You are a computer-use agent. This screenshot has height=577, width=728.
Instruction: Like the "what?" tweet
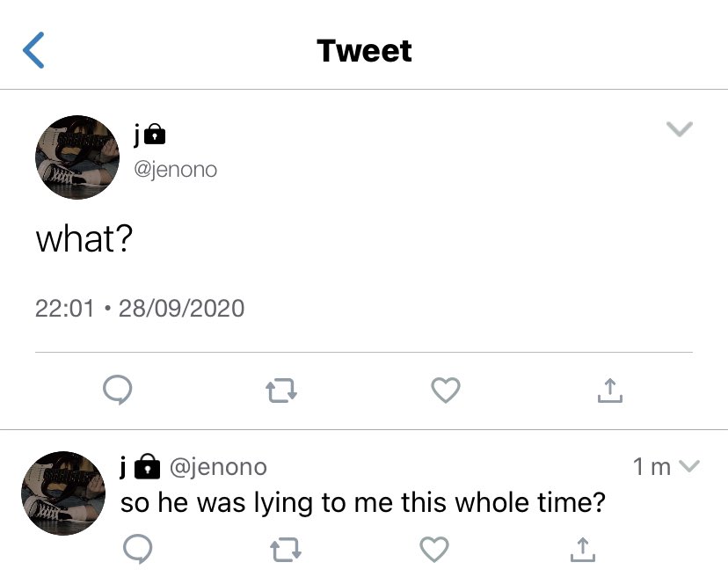point(446,390)
